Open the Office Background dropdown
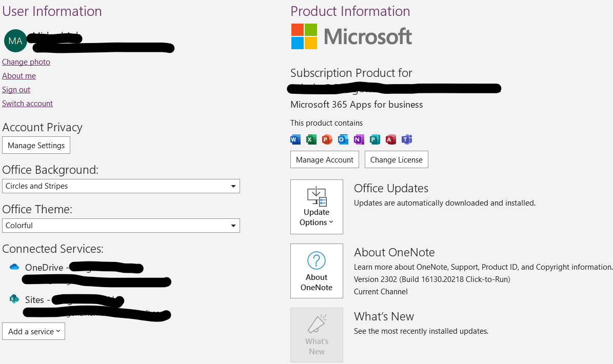 (x=121, y=186)
